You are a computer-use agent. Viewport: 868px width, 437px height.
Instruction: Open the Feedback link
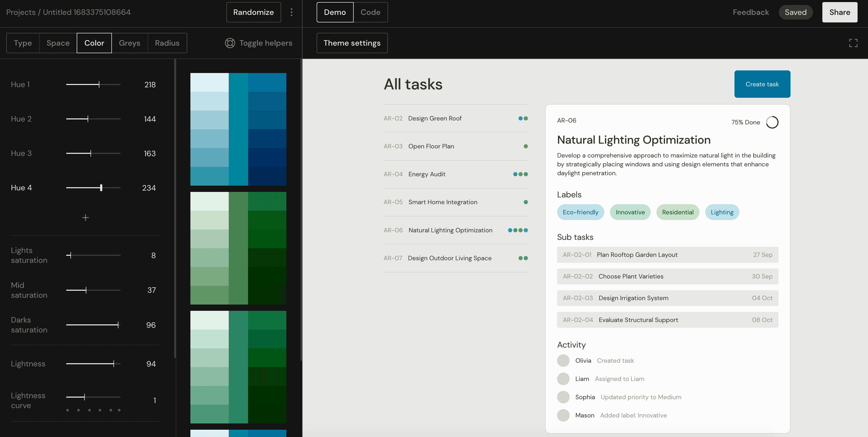(x=751, y=12)
